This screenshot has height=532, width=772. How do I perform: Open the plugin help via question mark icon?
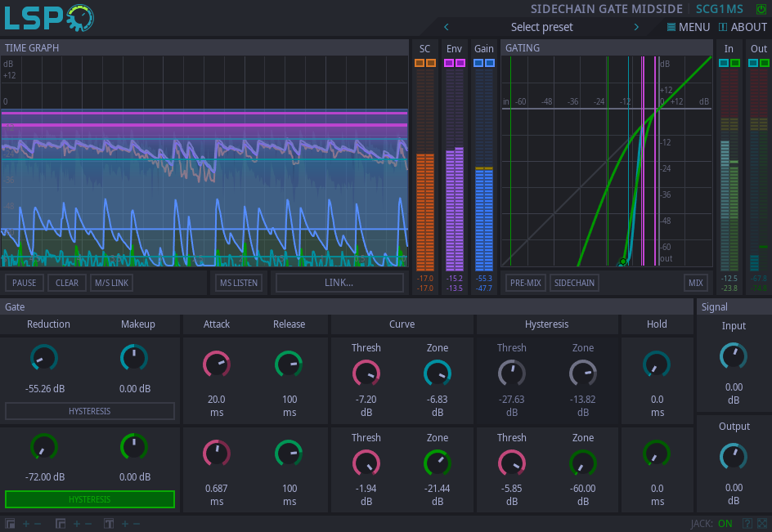(x=747, y=523)
